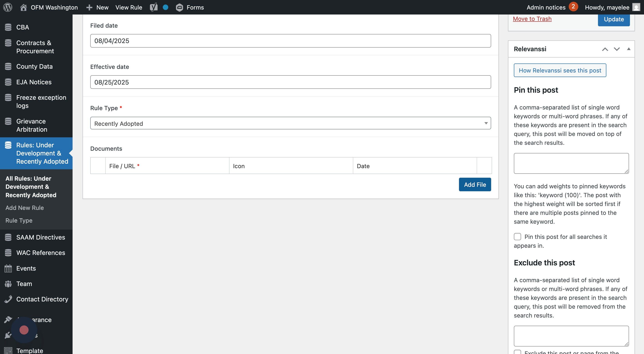Click the Add File button

click(475, 185)
